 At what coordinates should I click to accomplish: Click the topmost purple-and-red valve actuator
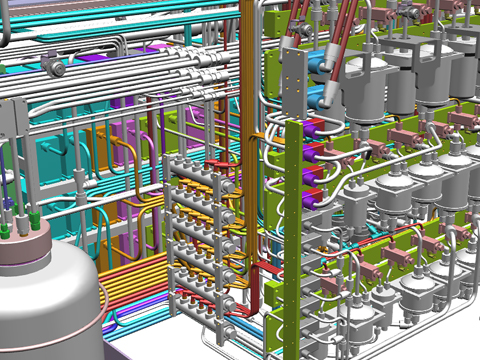313,128
